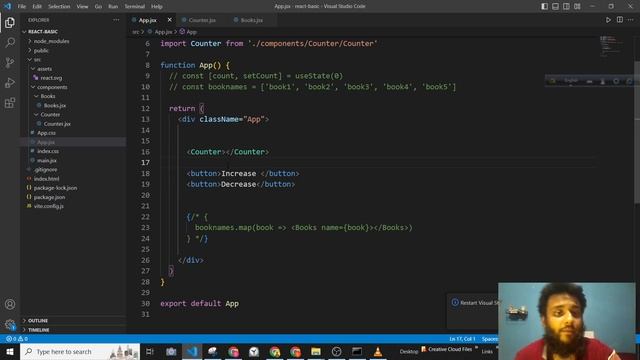The image size is (640, 360).
Task: Run the code with the play icon
Action: [608, 20]
